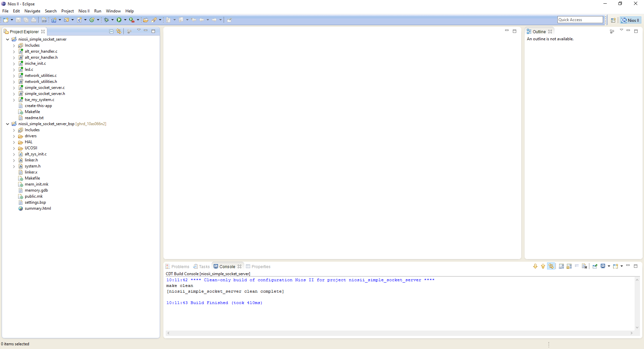Click the new C++ class icon
Viewport: 644px width, 349px height.
[92, 20]
